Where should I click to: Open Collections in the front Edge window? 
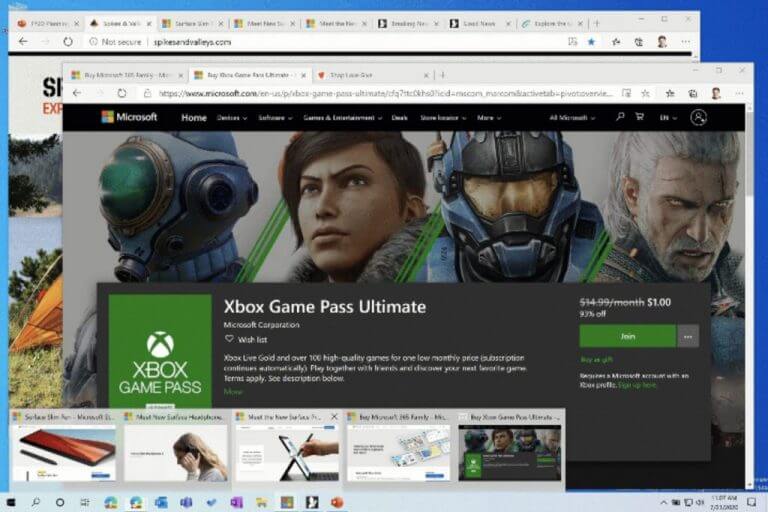[693, 93]
